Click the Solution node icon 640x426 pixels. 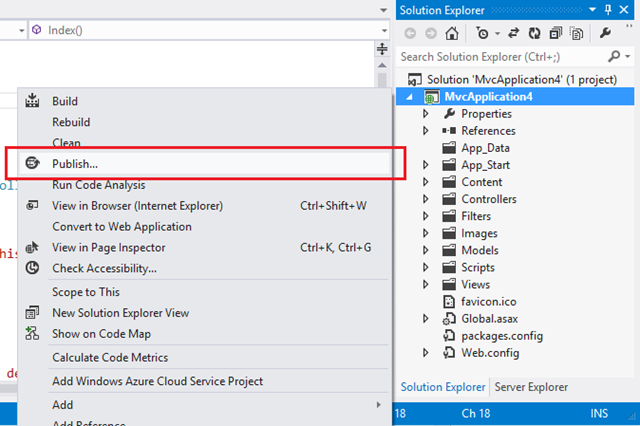415,79
